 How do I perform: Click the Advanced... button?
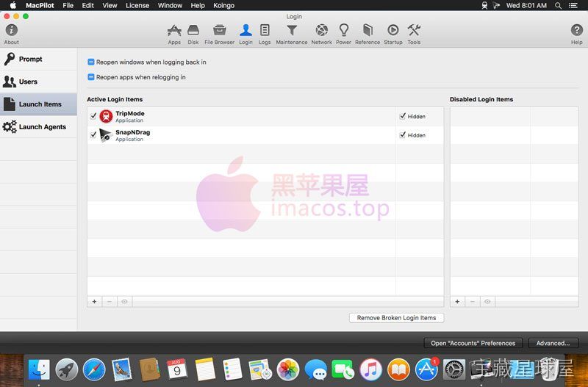point(553,343)
